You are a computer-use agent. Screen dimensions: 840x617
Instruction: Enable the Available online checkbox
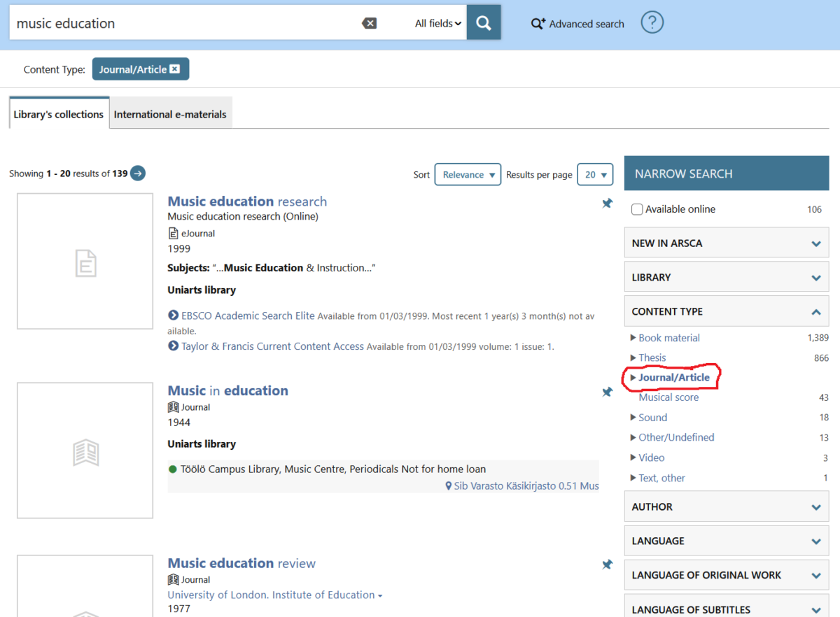637,209
